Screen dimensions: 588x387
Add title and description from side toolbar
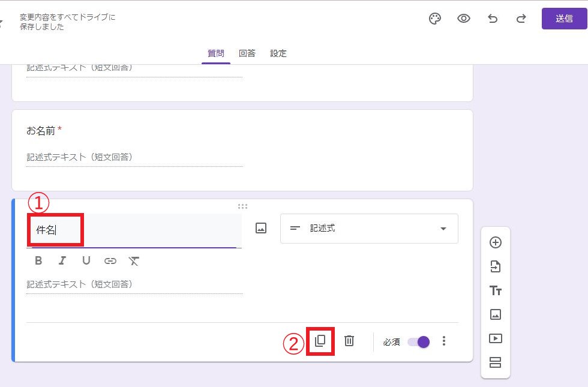(x=496, y=290)
